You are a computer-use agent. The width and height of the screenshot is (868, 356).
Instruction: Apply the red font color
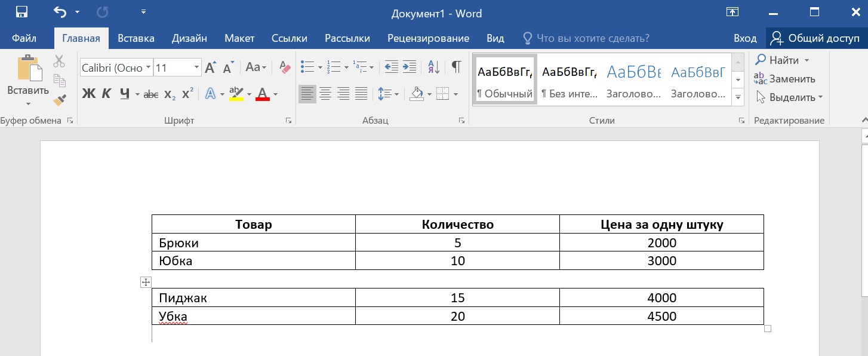263,94
